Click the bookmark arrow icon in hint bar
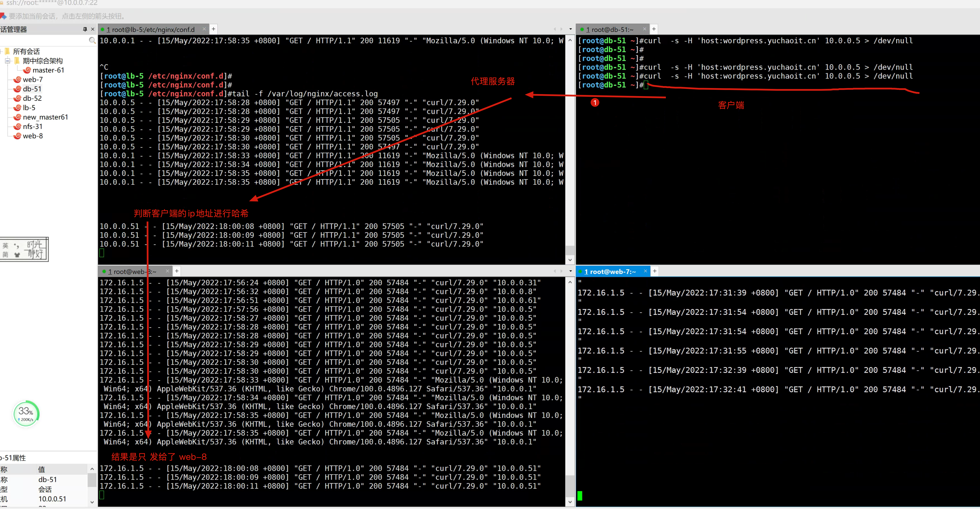Viewport: 980px width, 509px height. click(x=3, y=16)
